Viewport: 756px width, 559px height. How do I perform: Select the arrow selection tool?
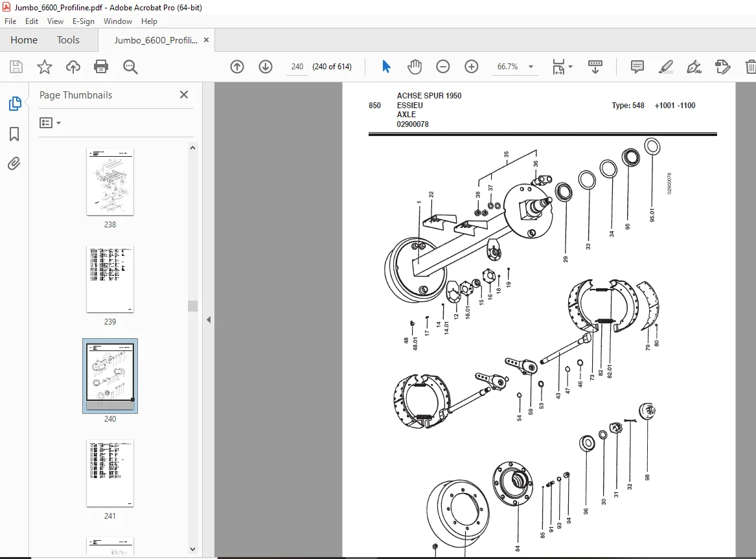point(386,67)
